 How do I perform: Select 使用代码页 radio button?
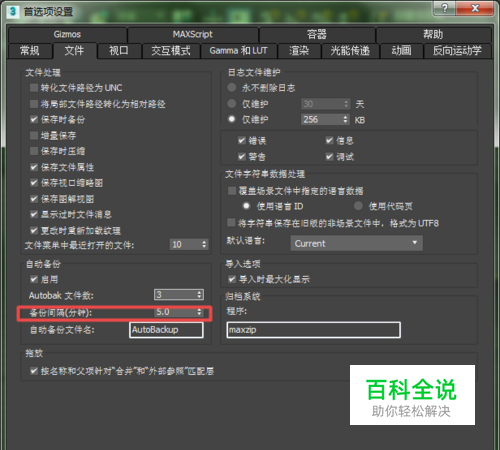click(358, 206)
